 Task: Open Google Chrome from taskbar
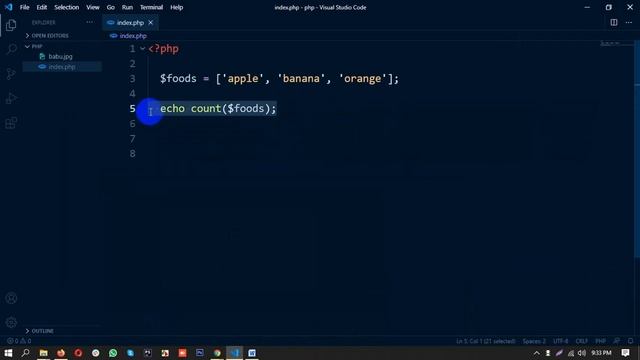(217, 353)
